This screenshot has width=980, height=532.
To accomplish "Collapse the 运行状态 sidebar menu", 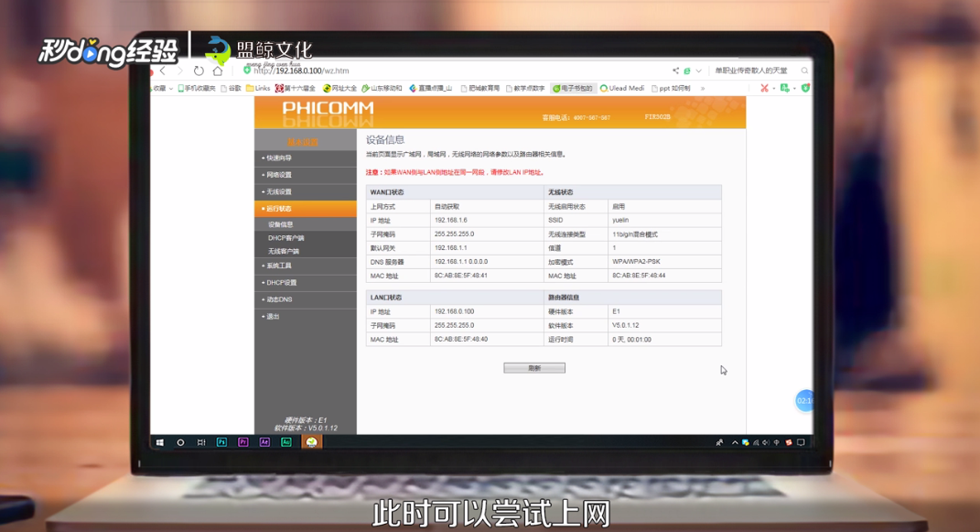I will click(x=305, y=209).
